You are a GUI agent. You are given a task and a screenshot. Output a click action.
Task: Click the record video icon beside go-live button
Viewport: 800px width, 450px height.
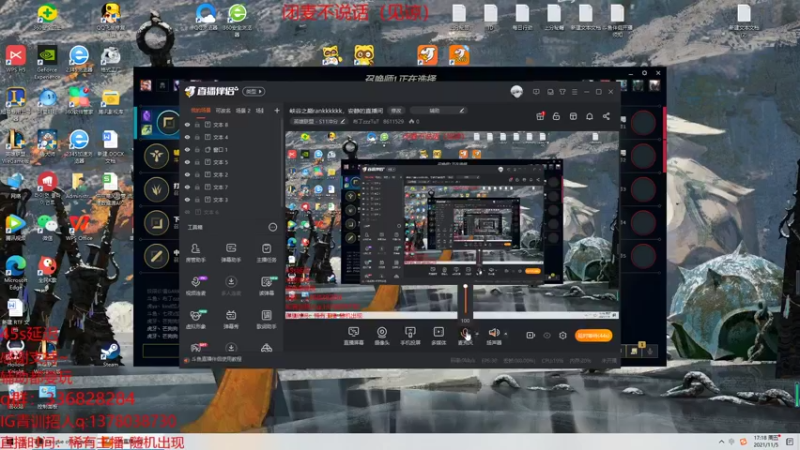(x=531, y=335)
